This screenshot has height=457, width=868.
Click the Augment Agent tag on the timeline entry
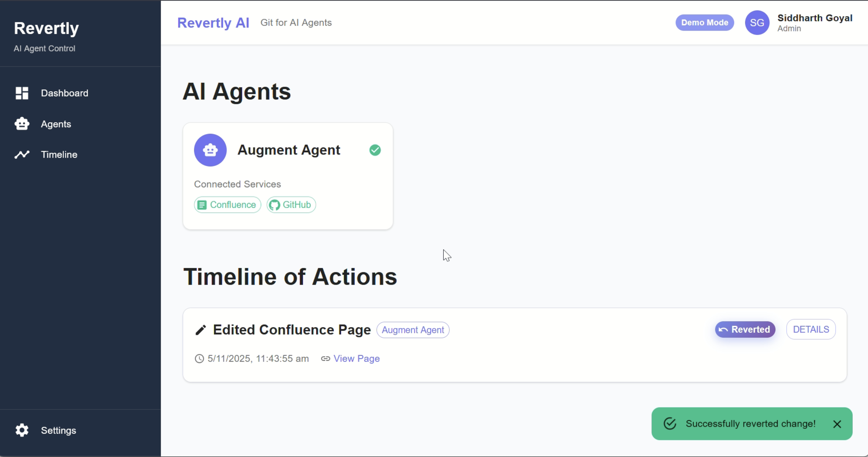(x=412, y=330)
